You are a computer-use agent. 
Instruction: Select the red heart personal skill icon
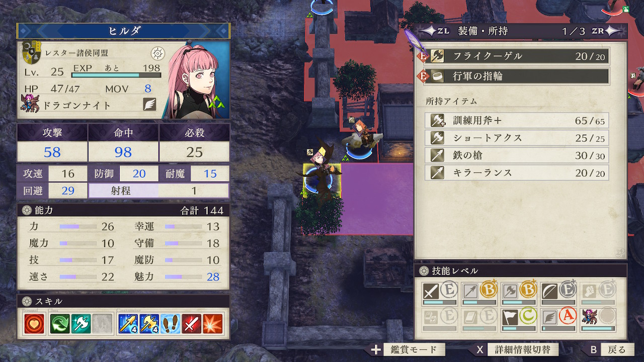pos(33,324)
